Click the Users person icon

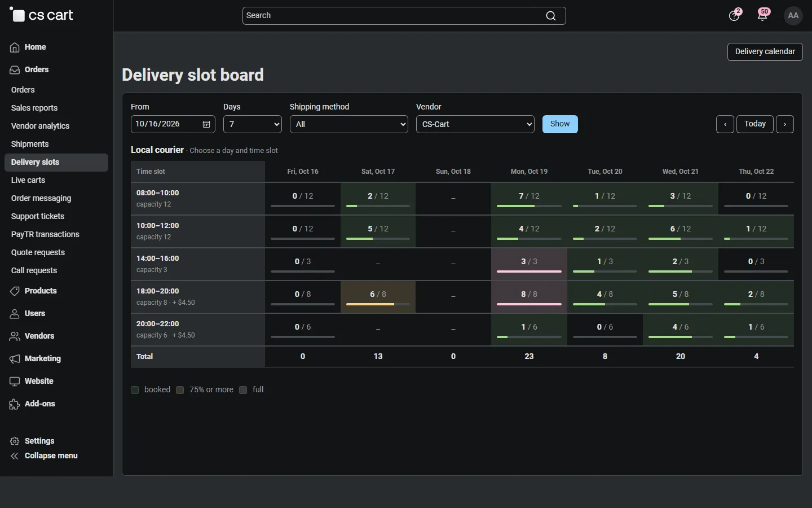[x=15, y=314]
